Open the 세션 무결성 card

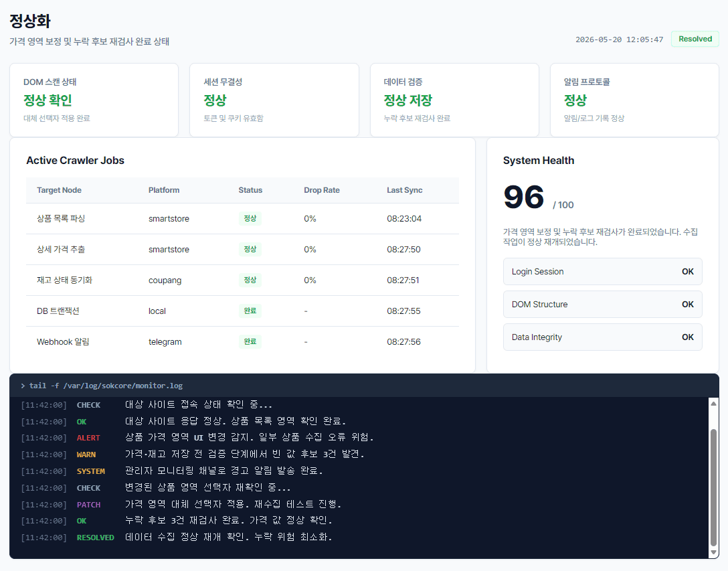(274, 100)
